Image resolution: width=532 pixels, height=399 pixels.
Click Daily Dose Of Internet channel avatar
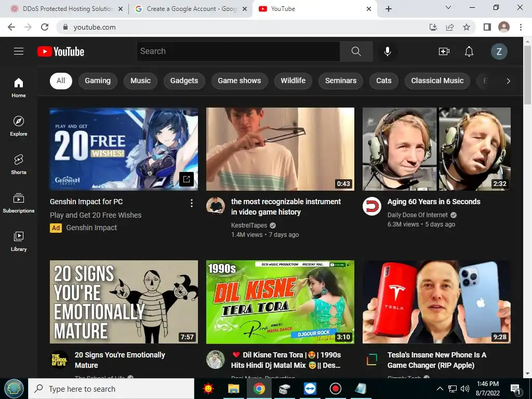pos(372,206)
